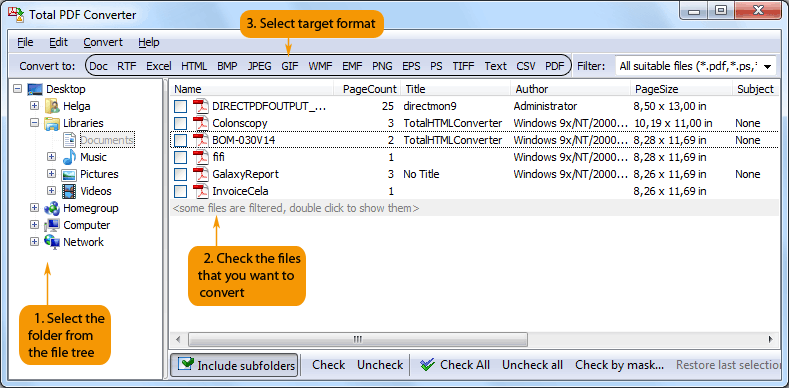The height and width of the screenshot is (388, 789).
Task: Expand the Pictures tree node
Action: point(51,174)
